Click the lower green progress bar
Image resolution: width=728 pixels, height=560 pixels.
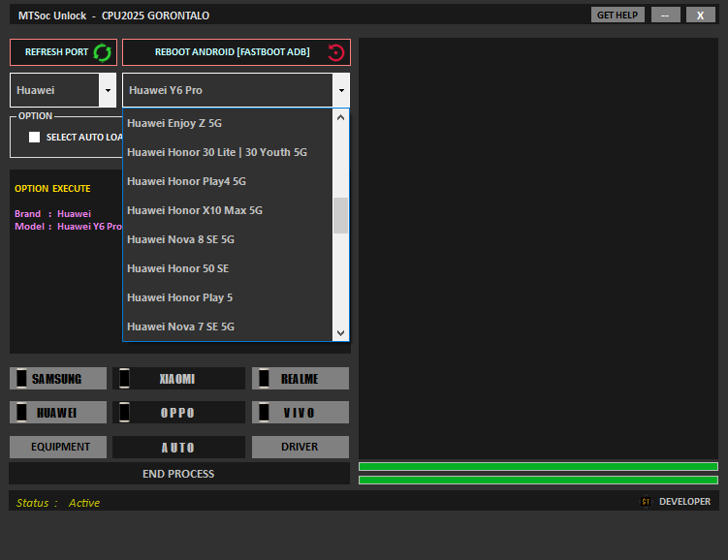click(539, 480)
